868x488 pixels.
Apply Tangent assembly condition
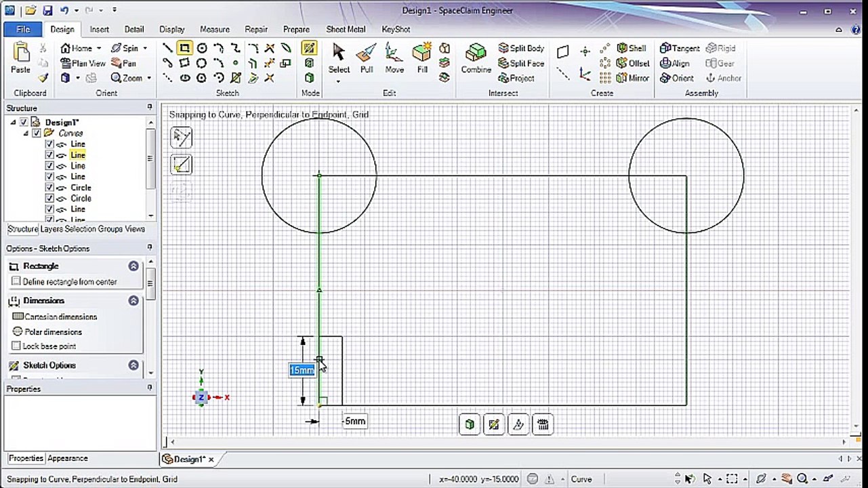(x=680, y=48)
